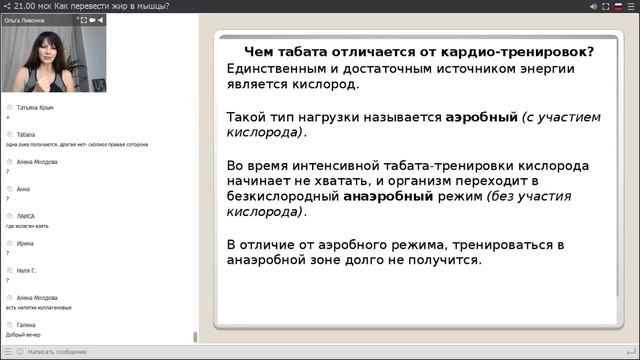Click avatar icon beside Ирина
The width and height of the screenshot is (640, 360).
(10, 243)
